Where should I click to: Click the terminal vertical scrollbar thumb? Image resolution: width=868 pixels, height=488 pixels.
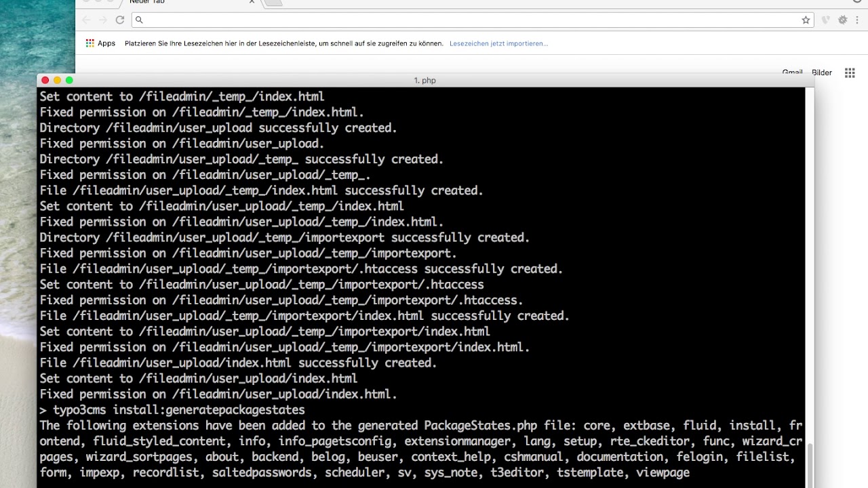[810, 464]
